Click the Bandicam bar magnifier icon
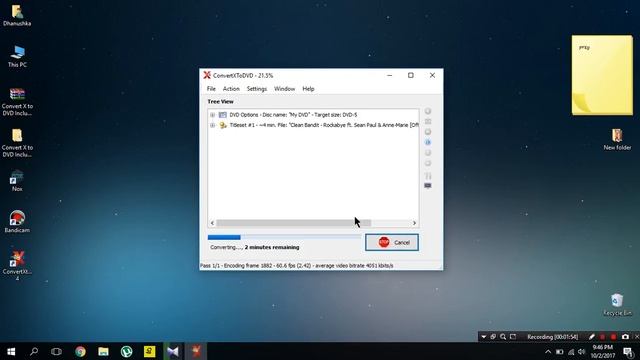 pos(503,337)
